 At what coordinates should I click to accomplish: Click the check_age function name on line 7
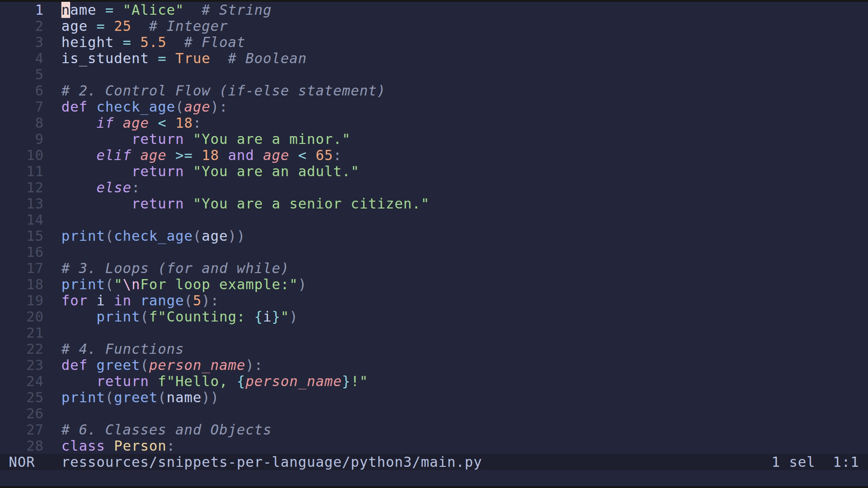[136, 107]
